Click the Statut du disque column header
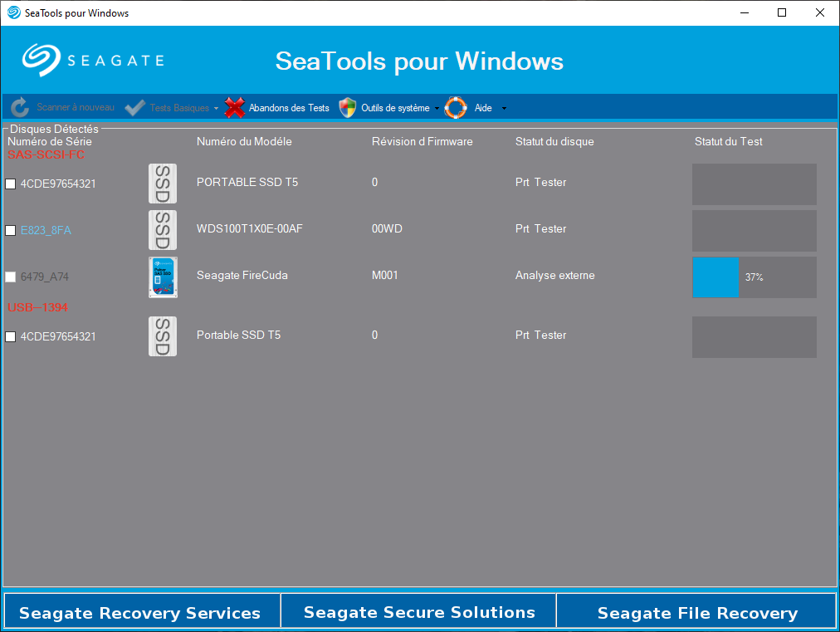The width and height of the screenshot is (840, 632). point(554,141)
